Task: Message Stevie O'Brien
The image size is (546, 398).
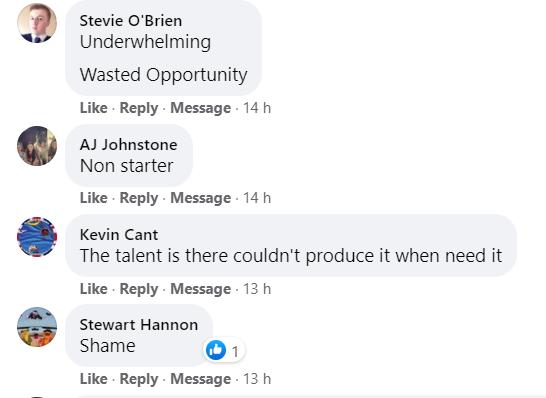Action: (201, 108)
